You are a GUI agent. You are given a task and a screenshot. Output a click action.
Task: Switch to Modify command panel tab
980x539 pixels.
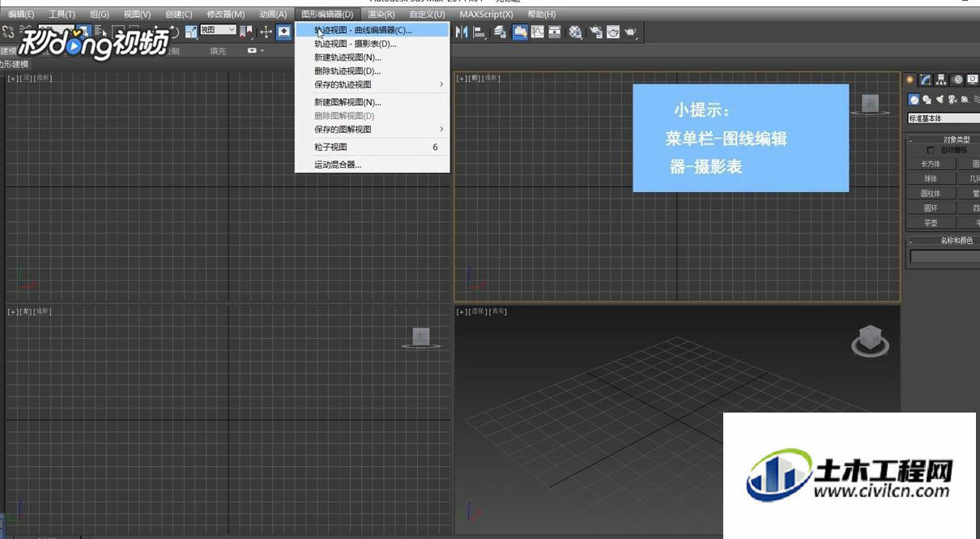click(x=925, y=79)
